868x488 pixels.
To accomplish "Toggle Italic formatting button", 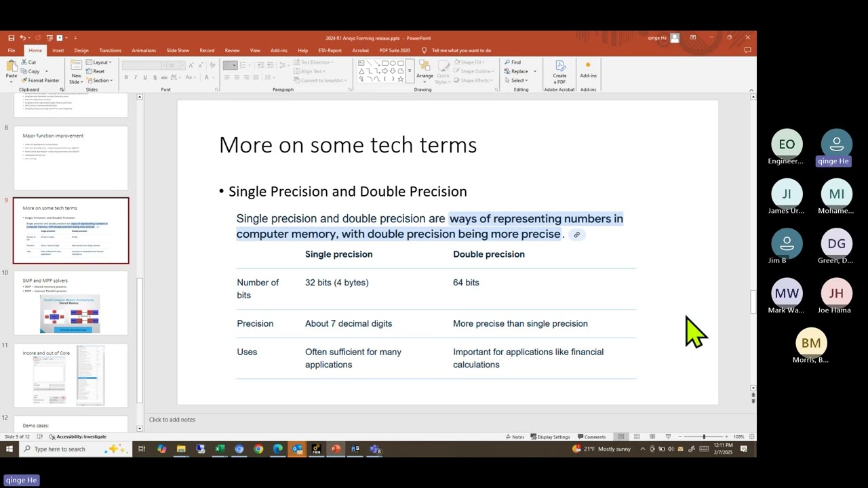I will pyautogui.click(x=136, y=77).
